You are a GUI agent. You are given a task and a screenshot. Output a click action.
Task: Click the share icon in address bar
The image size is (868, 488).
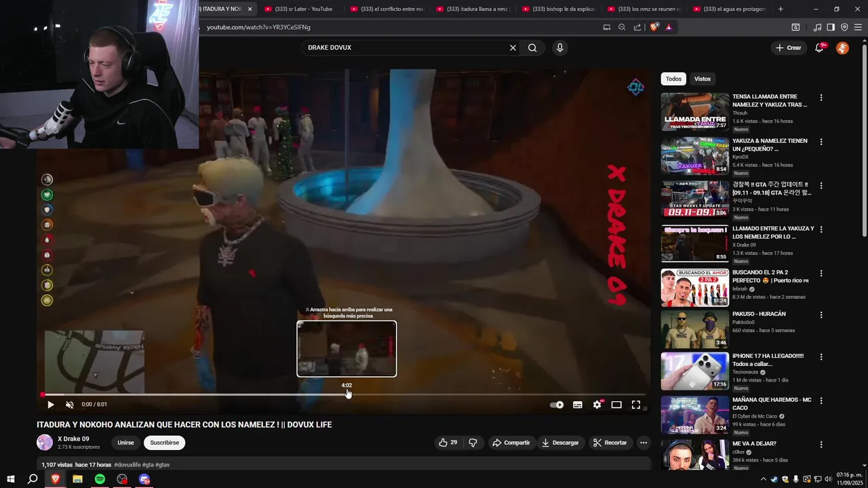click(x=637, y=27)
